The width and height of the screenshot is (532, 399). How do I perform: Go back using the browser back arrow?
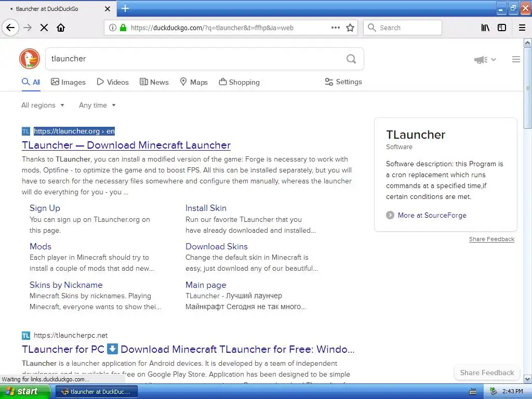pyautogui.click(x=10, y=28)
